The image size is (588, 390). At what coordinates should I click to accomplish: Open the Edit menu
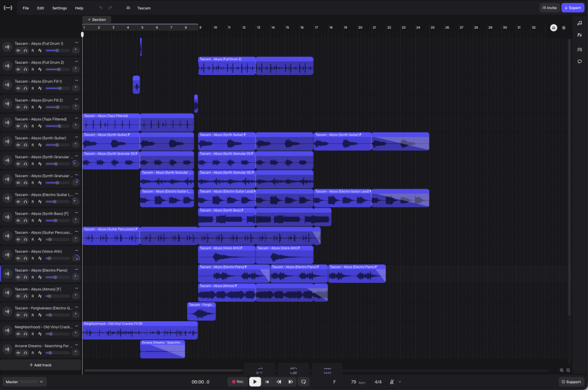tap(41, 8)
